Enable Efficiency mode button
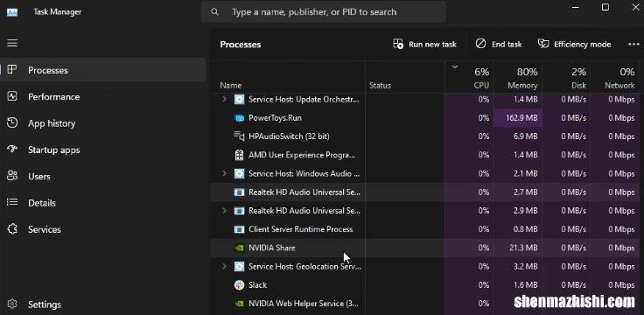Viewport: 644px width, 315px height. click(575, 45)
